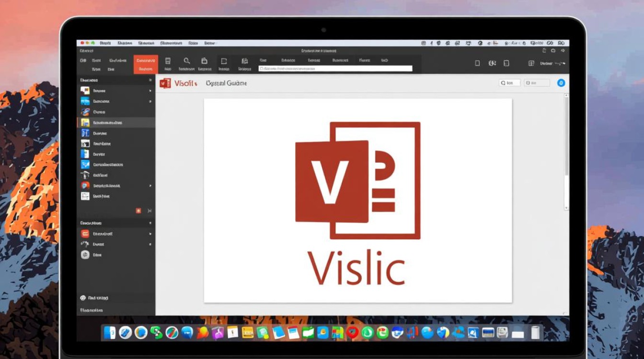Viewport: 644px width, 359px height.
Task: Click the red Visio logo beside the title
Action: [x=165, y=83]
